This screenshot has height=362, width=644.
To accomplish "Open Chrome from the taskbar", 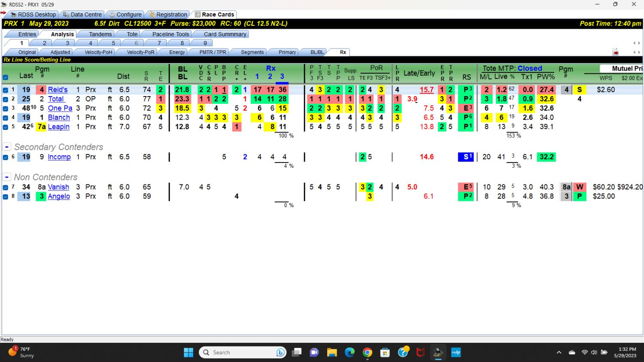I will pyautogui.click(x=368, y=353).
